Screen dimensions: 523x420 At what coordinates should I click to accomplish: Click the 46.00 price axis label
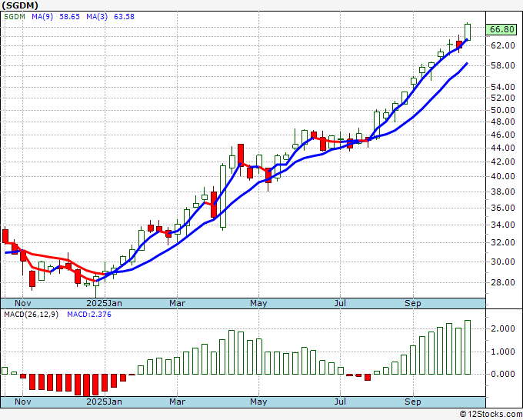click(503, 135)
